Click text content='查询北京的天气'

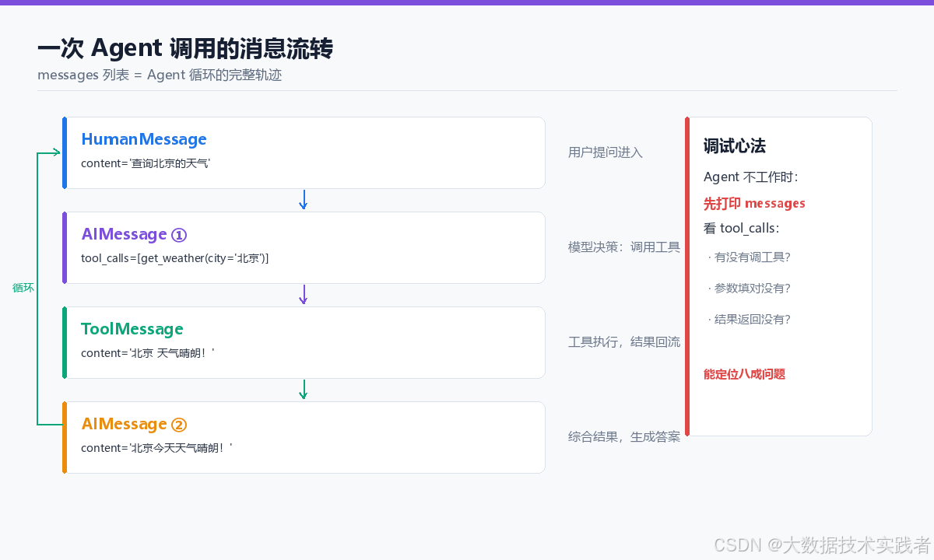pos(146,163)
